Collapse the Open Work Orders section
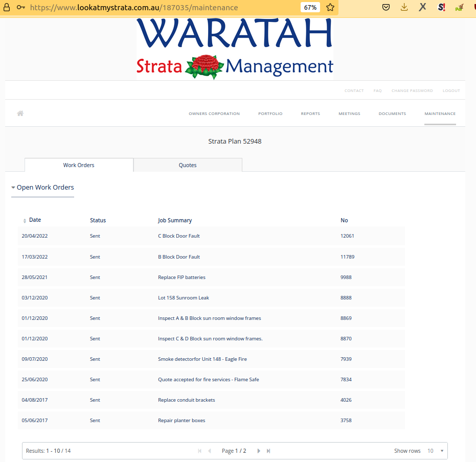 click(x=42, y=188)
